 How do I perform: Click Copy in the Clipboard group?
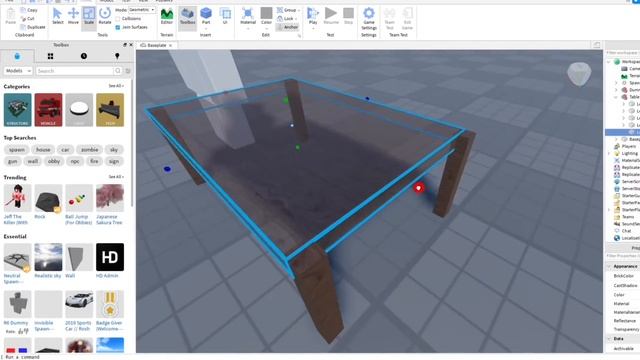click(x=29, y=10)
